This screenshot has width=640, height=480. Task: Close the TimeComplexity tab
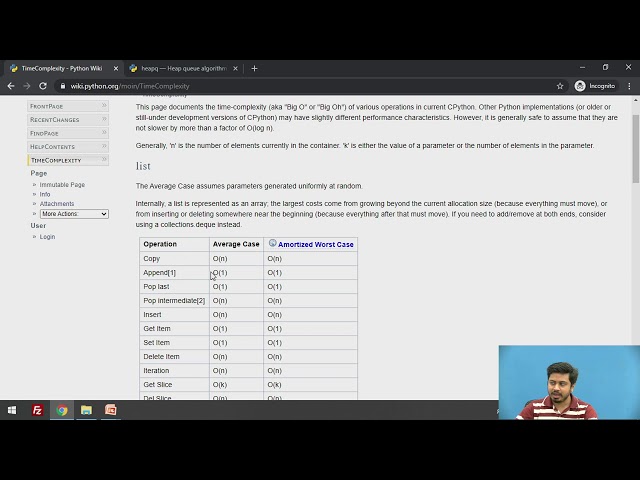pyautogui.click(x=116, y=69)
